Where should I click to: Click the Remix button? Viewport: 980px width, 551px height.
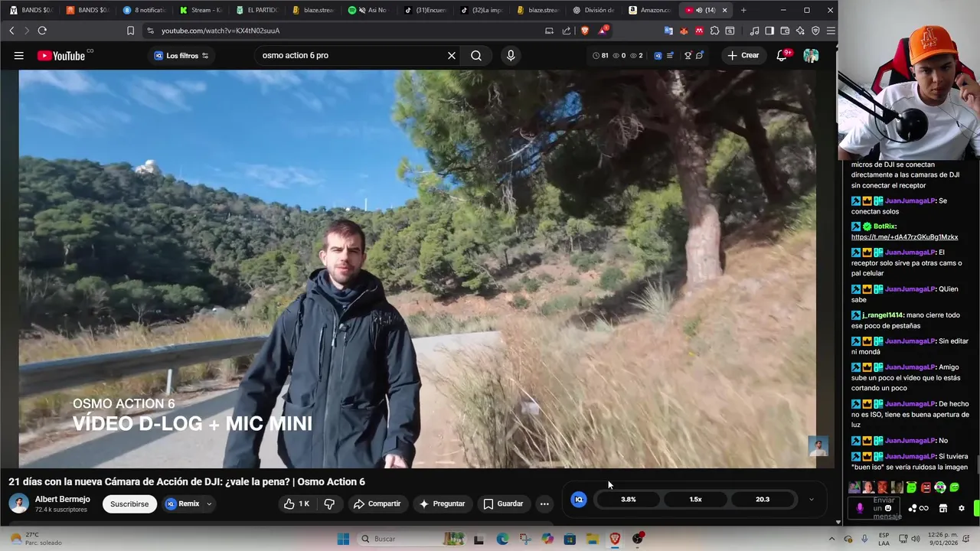coord(182,504)
